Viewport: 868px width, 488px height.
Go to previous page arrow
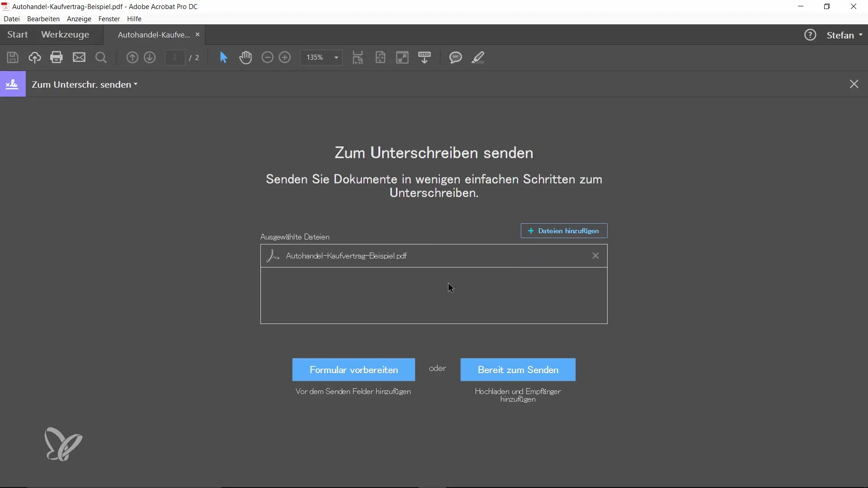pos(132,57)
